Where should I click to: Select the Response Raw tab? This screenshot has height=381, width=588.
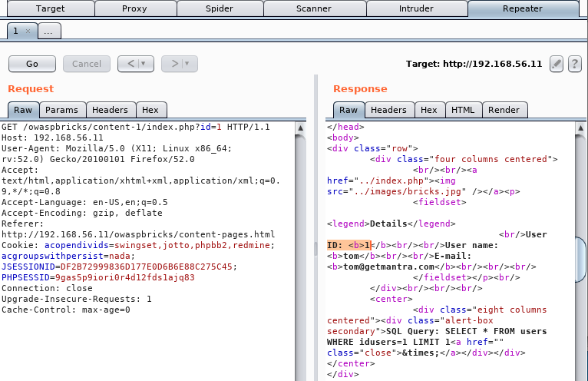point(349,110)
